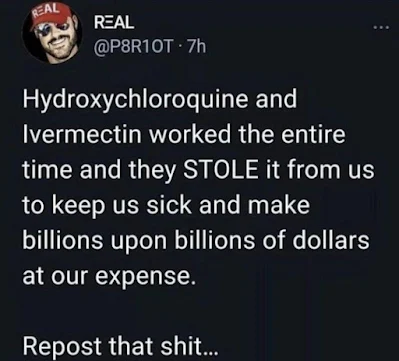399x361 pixels.
Task: Click the red REAL cap in avatar
Action: [47, 17]
